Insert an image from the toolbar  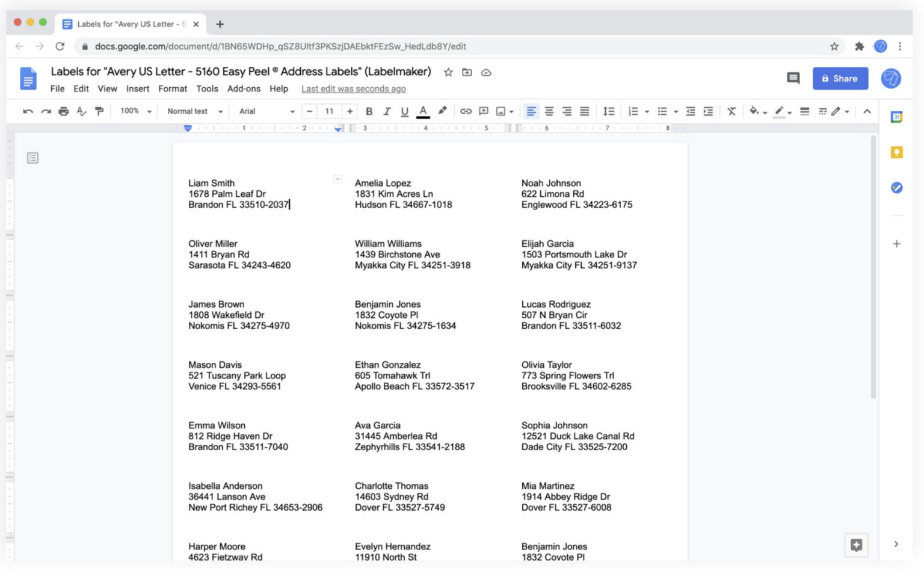501,111
